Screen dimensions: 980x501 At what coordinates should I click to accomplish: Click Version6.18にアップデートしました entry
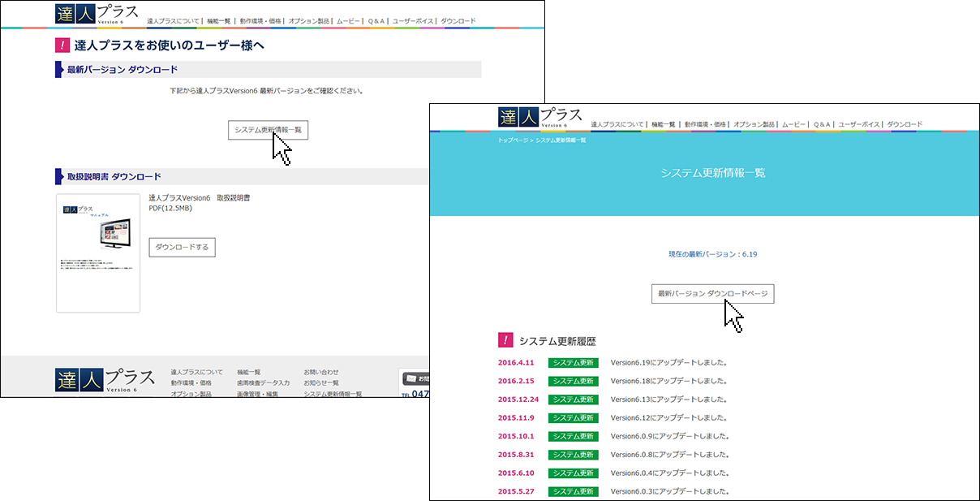tap(668, 381)
